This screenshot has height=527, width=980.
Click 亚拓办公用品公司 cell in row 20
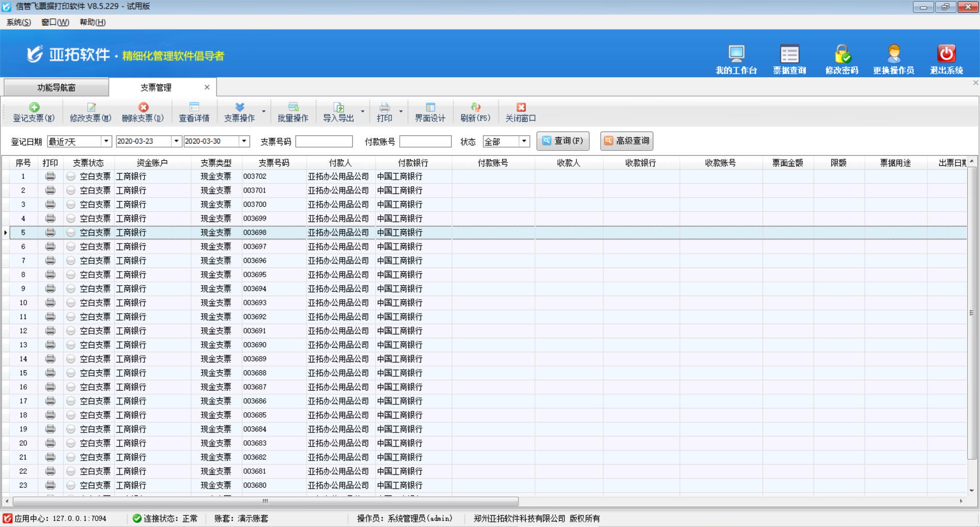click(340, 443)
